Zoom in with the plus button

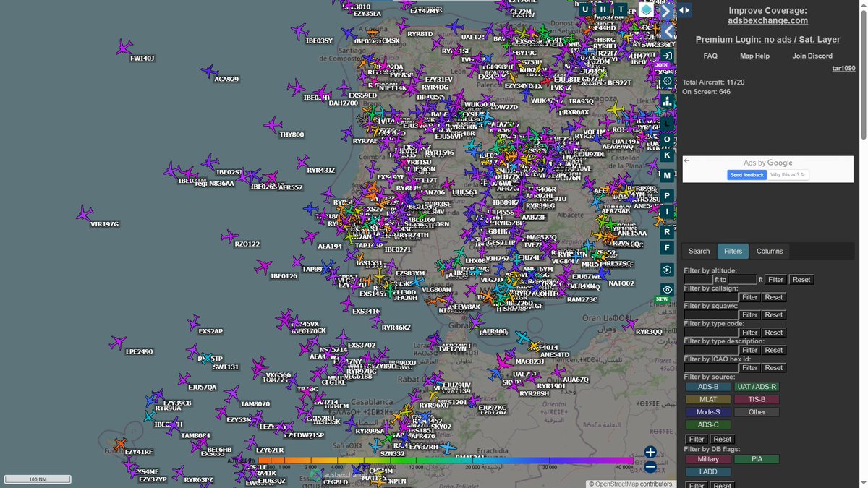pyautogui.click(x=650, y=452)
